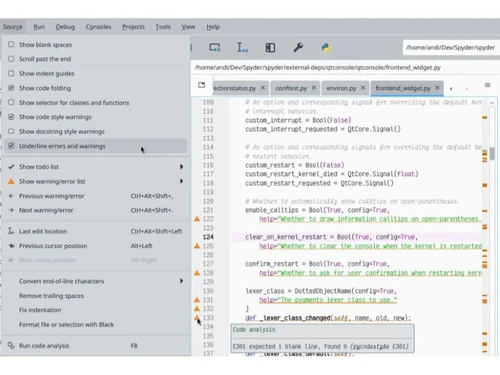This screenshot has width=500, height=375.
Task: Click the scroll up arrow of editor scrollbar
Action: coord(492,103)
